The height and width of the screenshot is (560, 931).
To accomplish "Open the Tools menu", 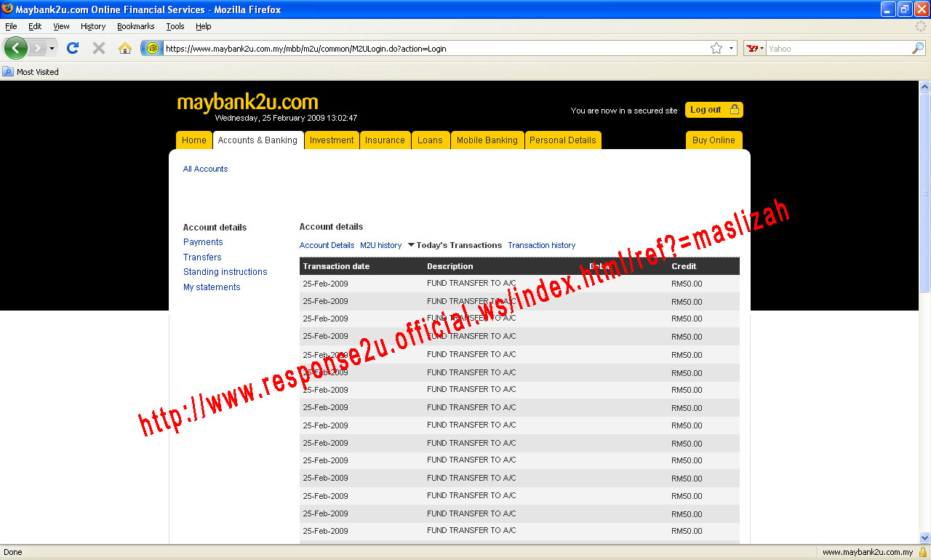I will 175,26.
